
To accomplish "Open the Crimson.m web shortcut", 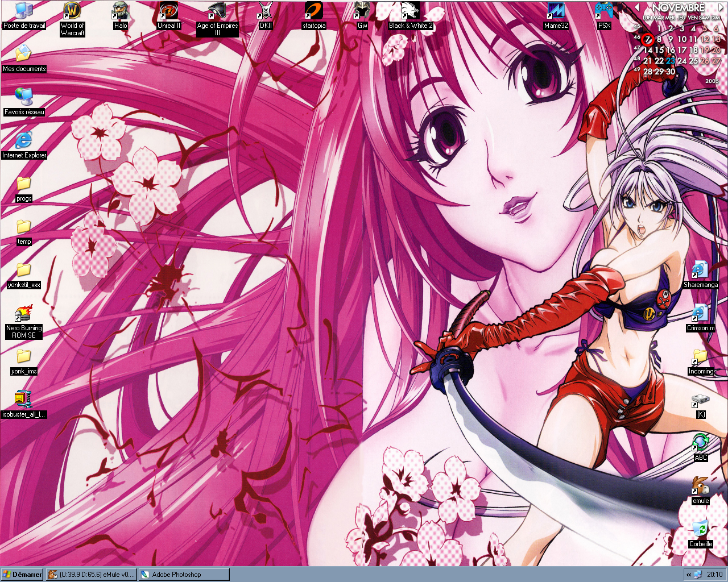I will pyautogui.click(x=701, y=318).
